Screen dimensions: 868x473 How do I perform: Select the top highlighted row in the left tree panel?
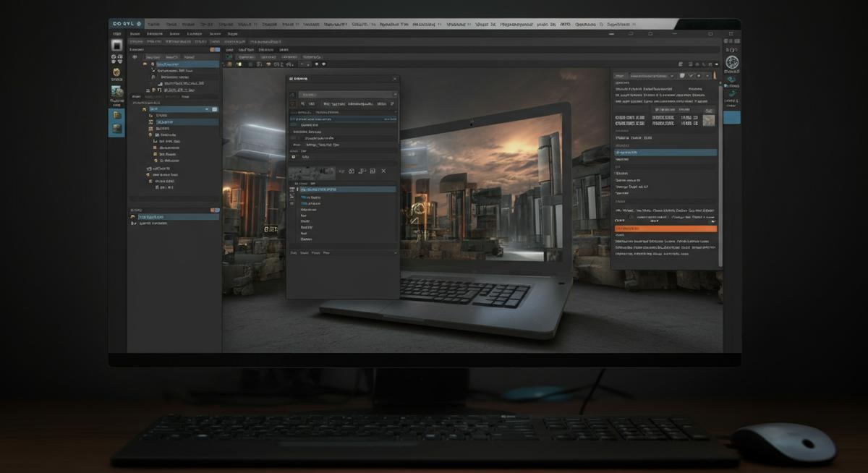(187, 64)
